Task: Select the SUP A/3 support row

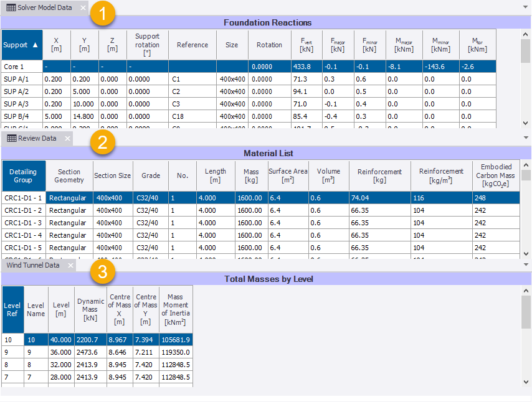Action: pos(249,104)
